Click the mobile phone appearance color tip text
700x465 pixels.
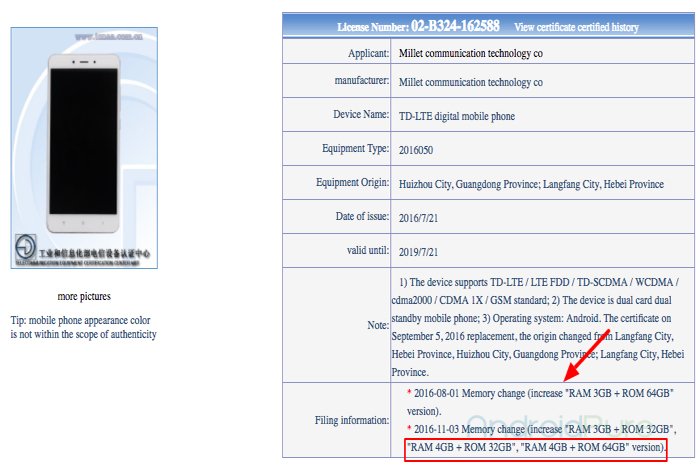point(83,327)
